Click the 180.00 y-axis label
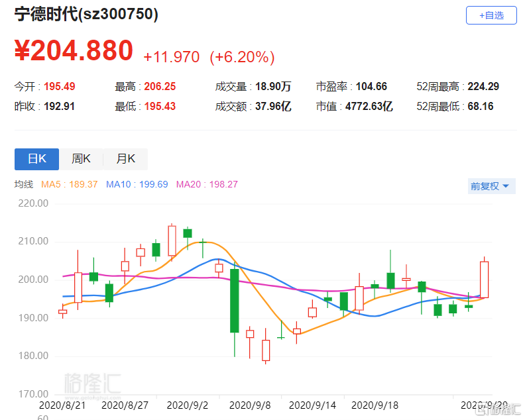Image resolution: width=525 pixels, height=420 pixels. click(33, 356)
